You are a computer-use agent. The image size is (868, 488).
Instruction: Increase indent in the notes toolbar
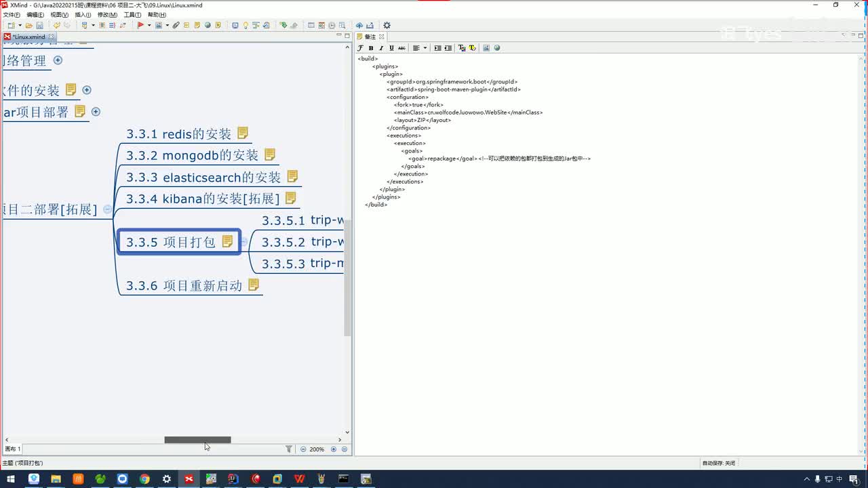[x=437, y=48]
